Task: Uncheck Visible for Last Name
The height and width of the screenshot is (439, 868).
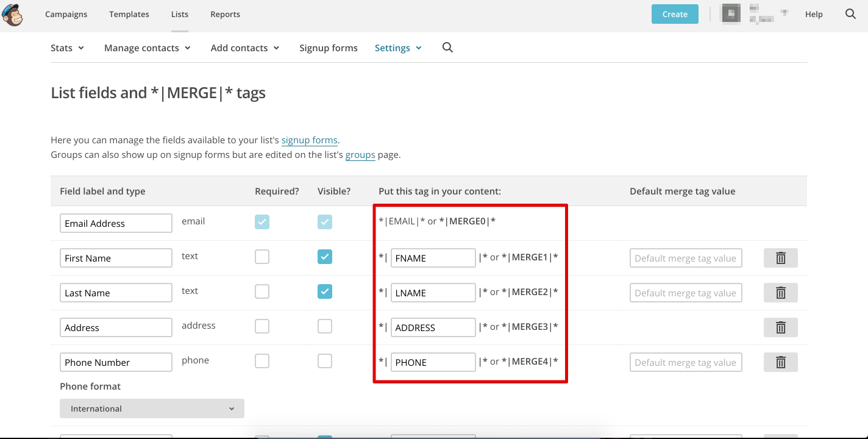Action: coord(325,291)
